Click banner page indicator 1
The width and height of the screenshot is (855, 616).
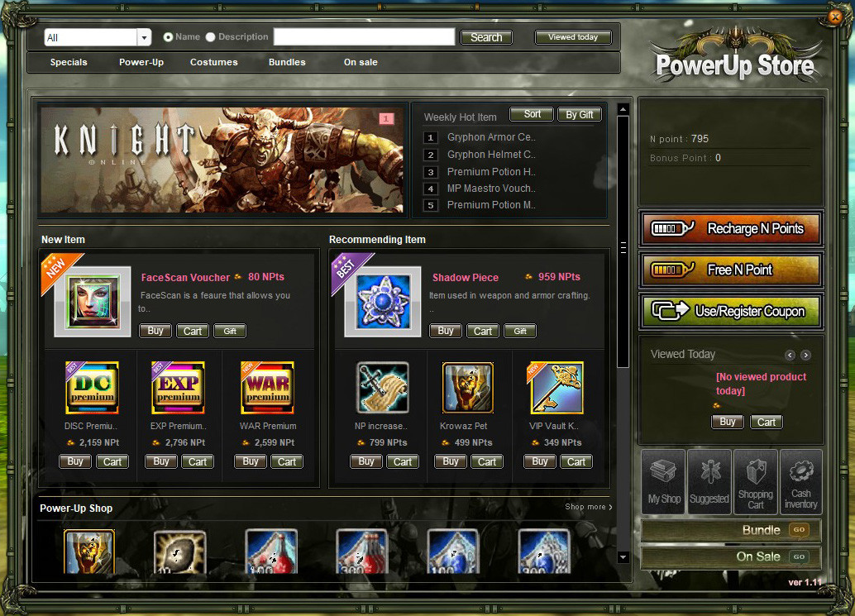click(x=386, y=118)
